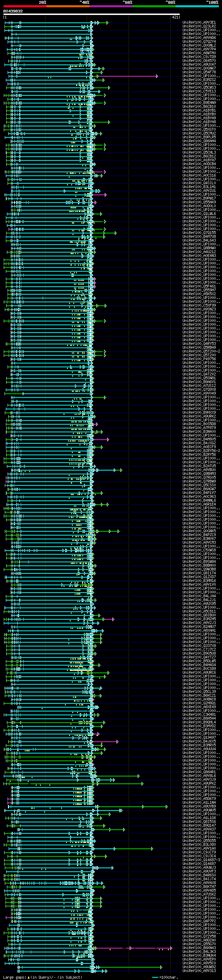Click hit label UniRef100_C9JCT9
Viewport: 222px width, 980px height.
coord(199,852)
